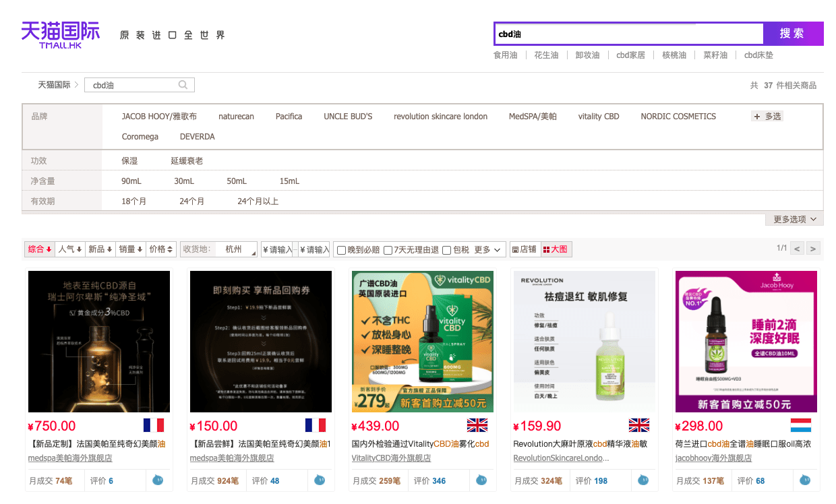Select suggested search 食用油

[x=506, y=55]
